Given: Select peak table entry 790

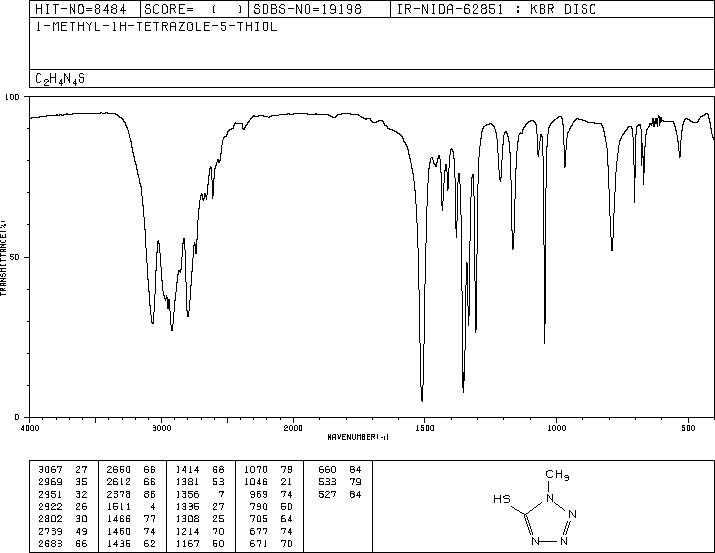Looking at the screenshot, I should pyautogui.click(x=259, y=506).
